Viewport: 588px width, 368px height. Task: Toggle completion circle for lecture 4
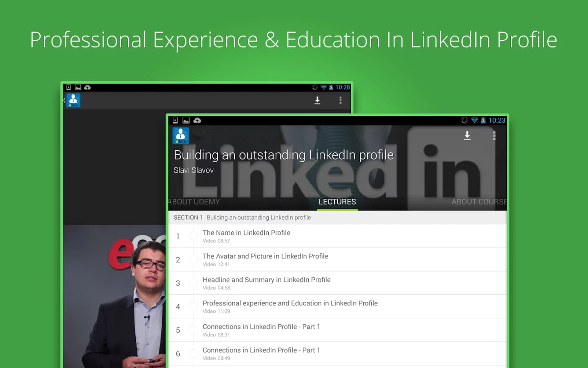(x=193, y=307)
